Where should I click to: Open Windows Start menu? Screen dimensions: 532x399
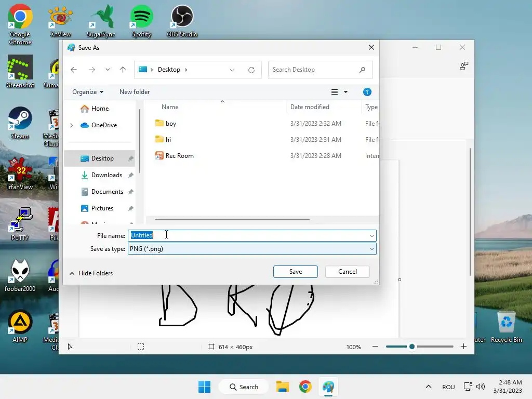coord(204,387)
